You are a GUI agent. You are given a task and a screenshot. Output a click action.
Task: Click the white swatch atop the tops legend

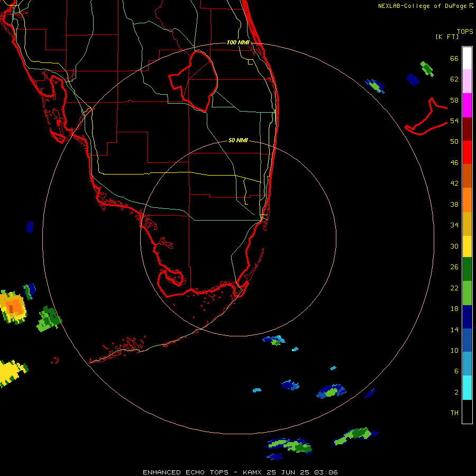click(467, 58)
